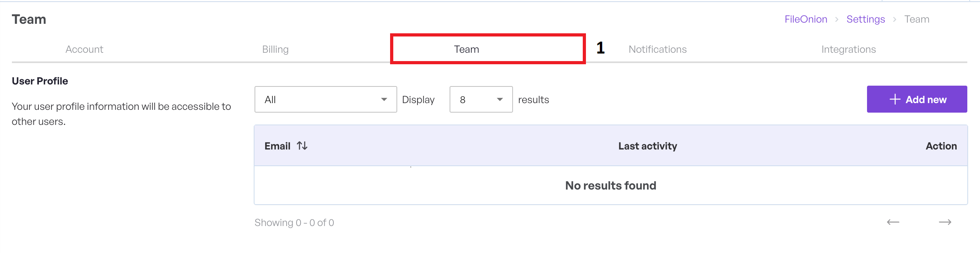This screenshot has width=980, height=253.
Task: Follow the FileOnion breadcrumb link
Action: [x=806, y=19]
